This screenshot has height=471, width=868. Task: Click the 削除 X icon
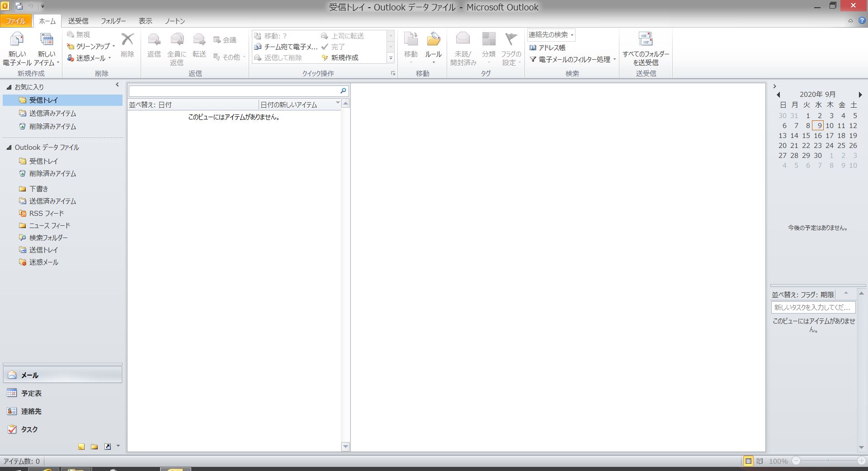[x=127, y=39]
